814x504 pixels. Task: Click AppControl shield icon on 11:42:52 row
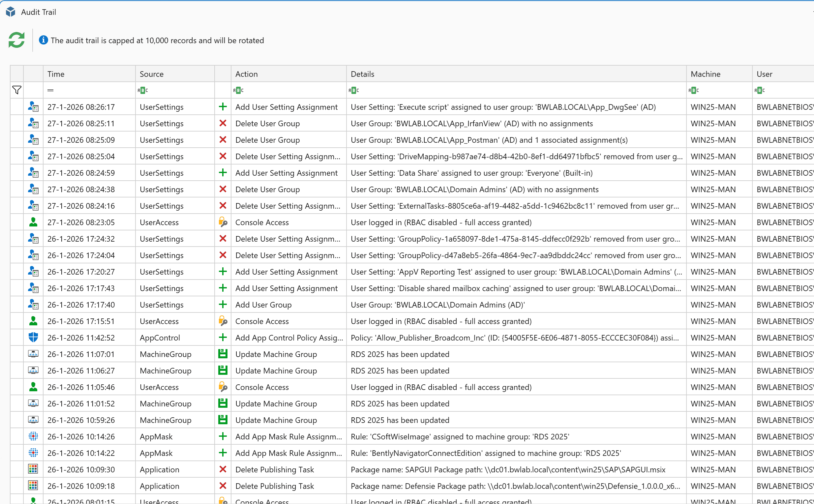33,337
